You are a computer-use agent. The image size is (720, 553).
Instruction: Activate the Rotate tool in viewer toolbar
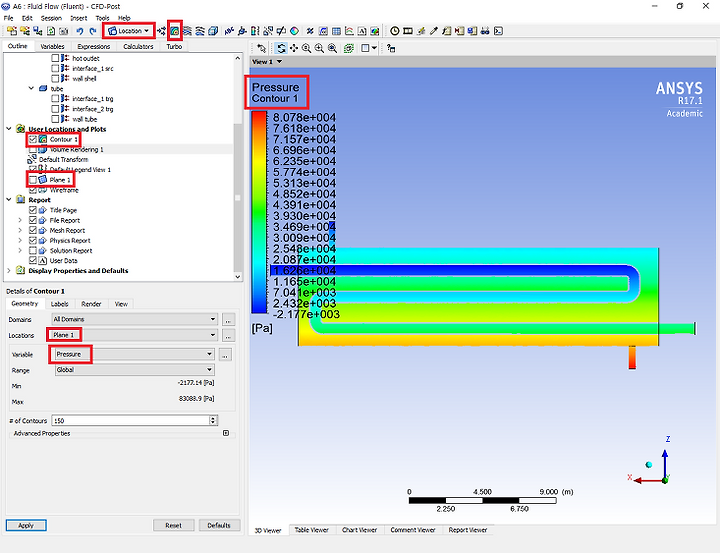pos(281,48)
